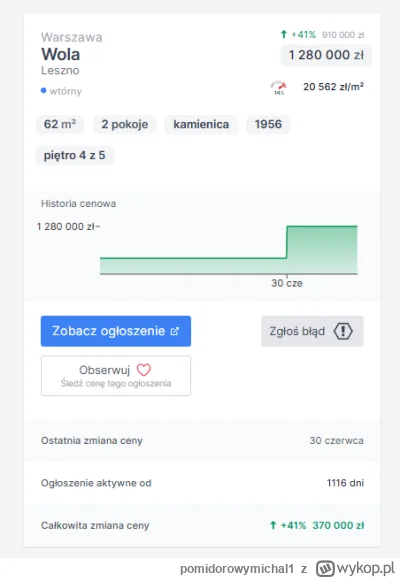
Task: Click the Śledź cenę tego ogłoszenia subtitle
Action: [116, 384]
